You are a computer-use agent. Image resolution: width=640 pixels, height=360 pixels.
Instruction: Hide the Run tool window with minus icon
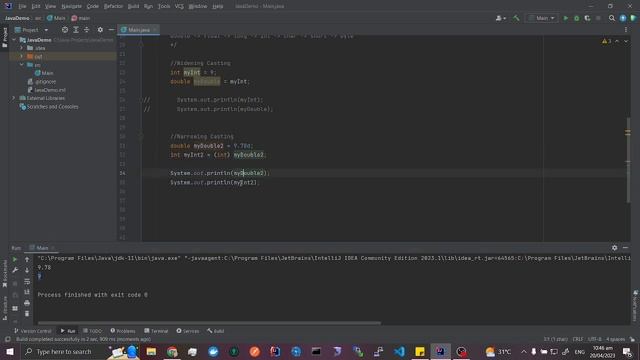coord(625,248)
